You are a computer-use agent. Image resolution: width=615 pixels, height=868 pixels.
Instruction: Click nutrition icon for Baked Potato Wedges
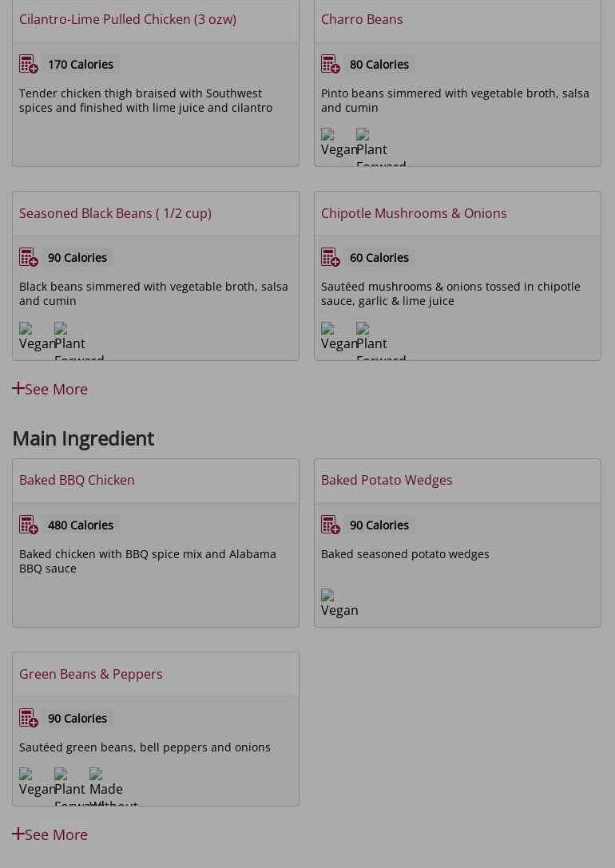point(331,525)
